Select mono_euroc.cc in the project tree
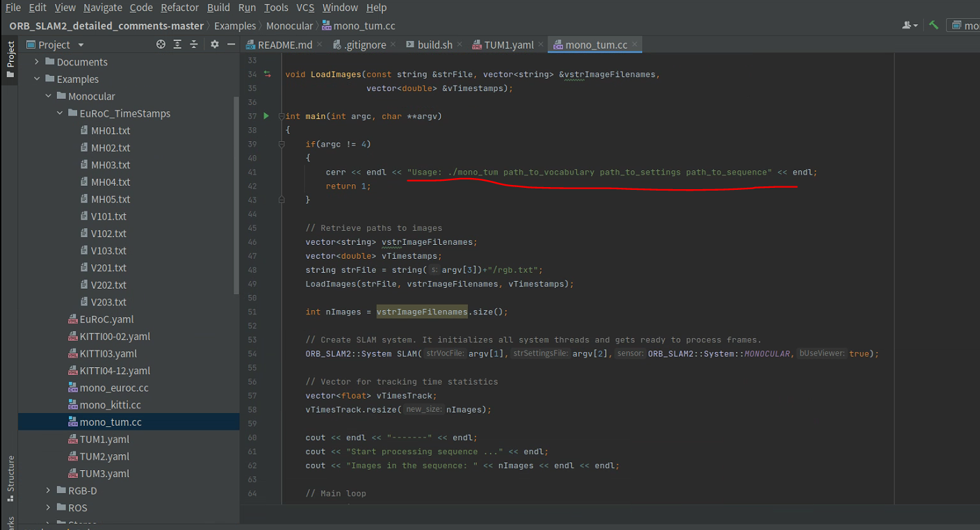The image size is (980, 530). click(x=108, y=388)
